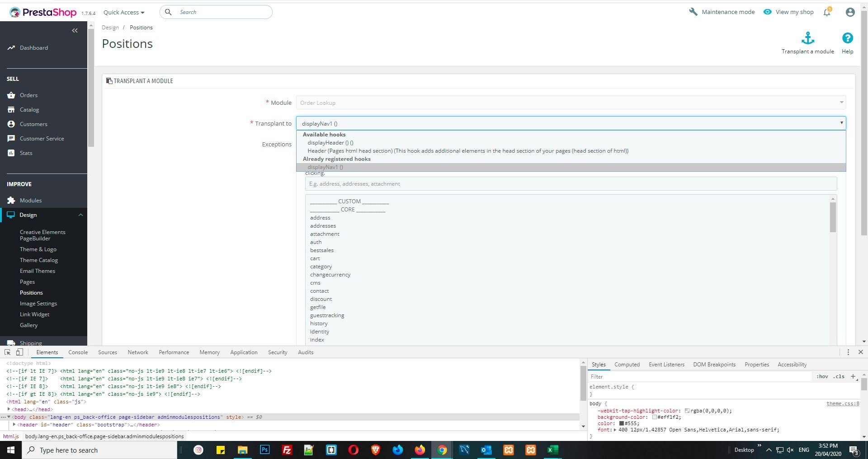
Task: Open the DevTools three-dot options menu
Action: 848,352
